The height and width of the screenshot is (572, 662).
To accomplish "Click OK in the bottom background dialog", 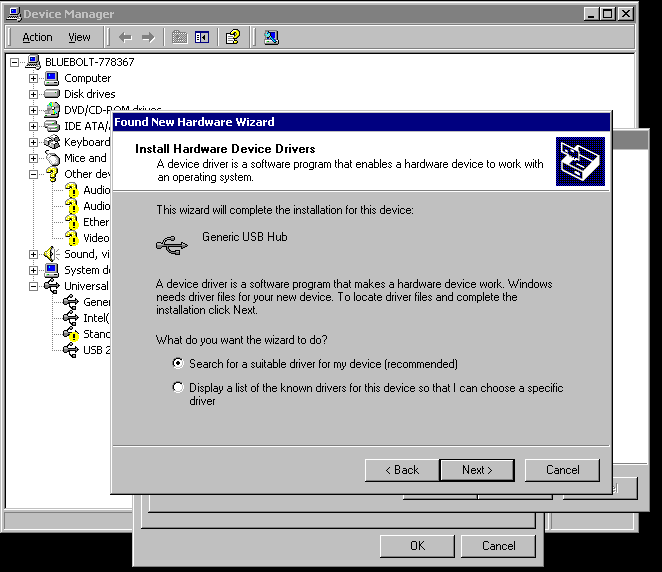I will coord(418,546).
